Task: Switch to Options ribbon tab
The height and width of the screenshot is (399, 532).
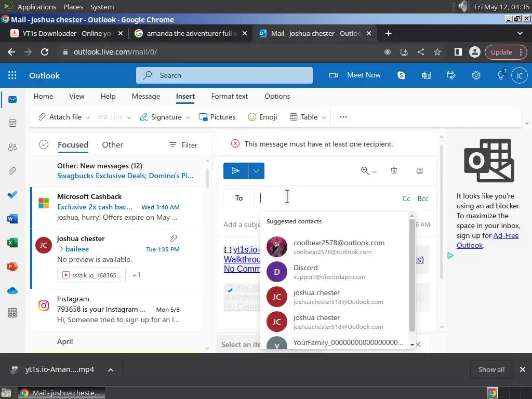Action: pos(277,96)
